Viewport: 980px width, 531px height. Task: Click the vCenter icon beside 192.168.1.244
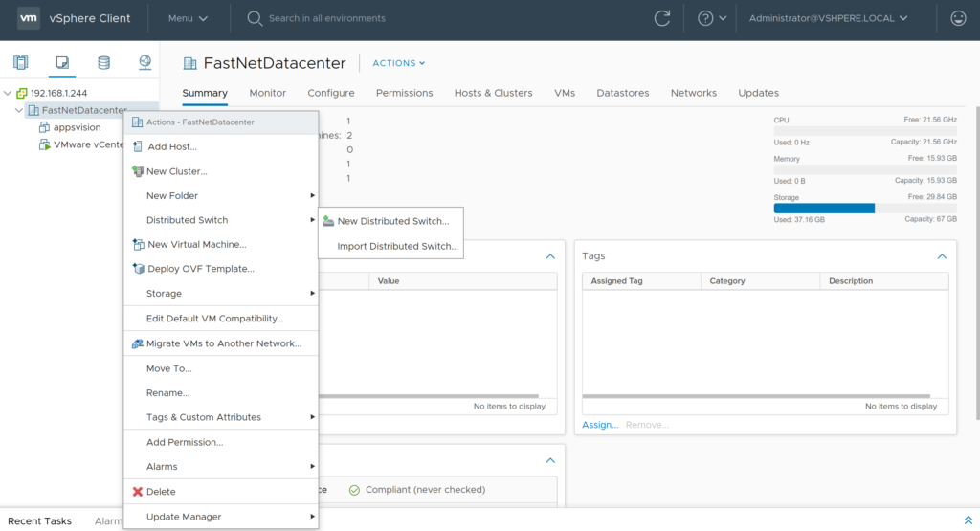coord(21,93)
